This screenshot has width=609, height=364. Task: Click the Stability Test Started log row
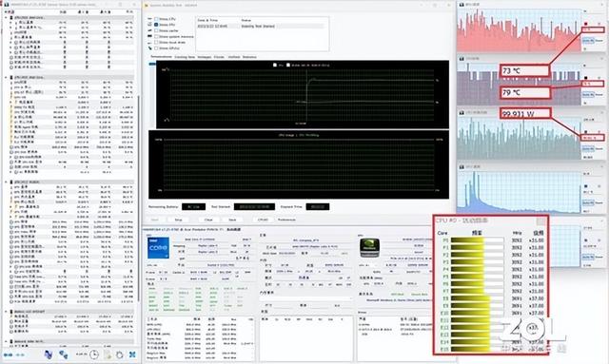[260, 26]
